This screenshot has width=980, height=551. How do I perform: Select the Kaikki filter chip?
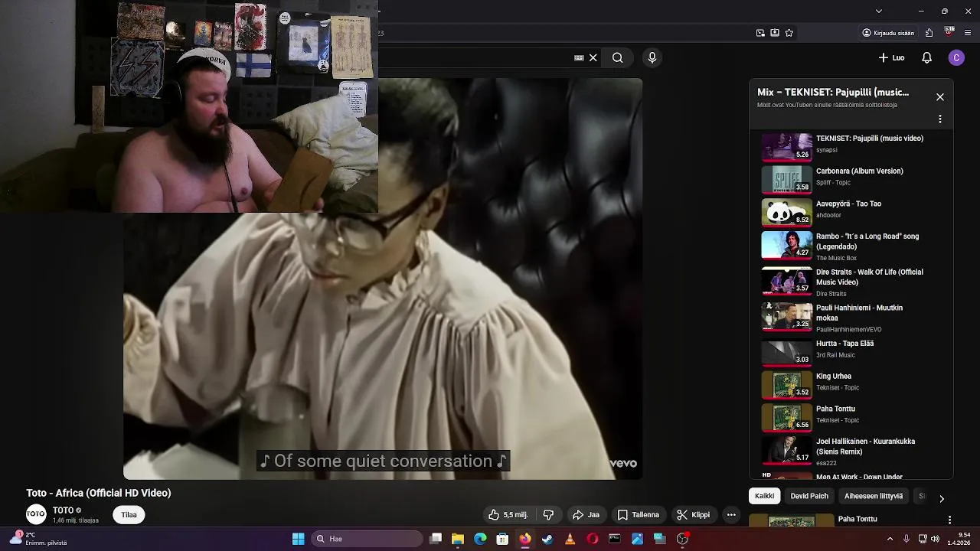click(765, 496)
